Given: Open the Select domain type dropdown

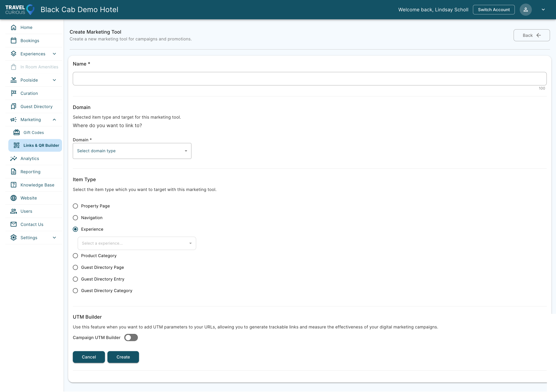Looking at the screenshot, I should [x=132, y=151].
